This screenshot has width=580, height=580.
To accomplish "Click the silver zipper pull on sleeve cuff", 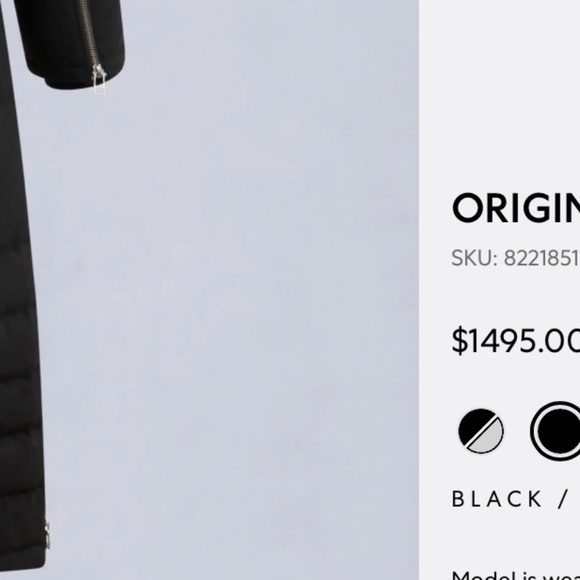I will 99,79.
